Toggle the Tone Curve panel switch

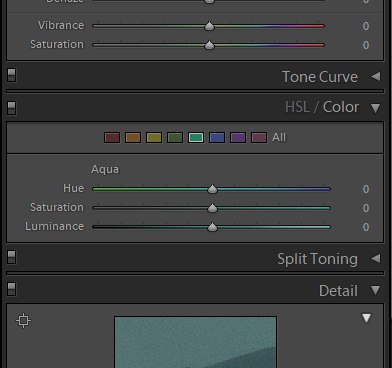(x=12, y=75)
